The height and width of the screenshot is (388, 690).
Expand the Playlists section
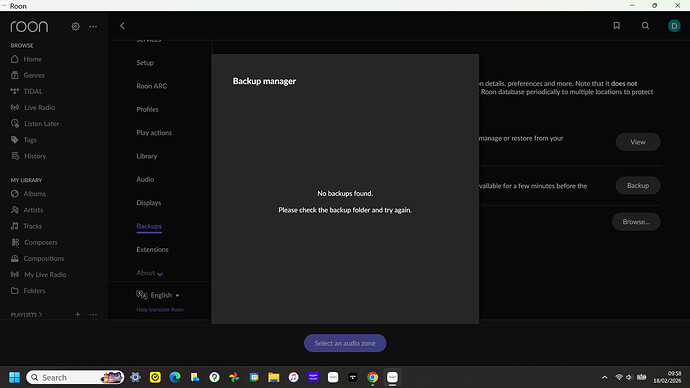[x=26, y=315]
